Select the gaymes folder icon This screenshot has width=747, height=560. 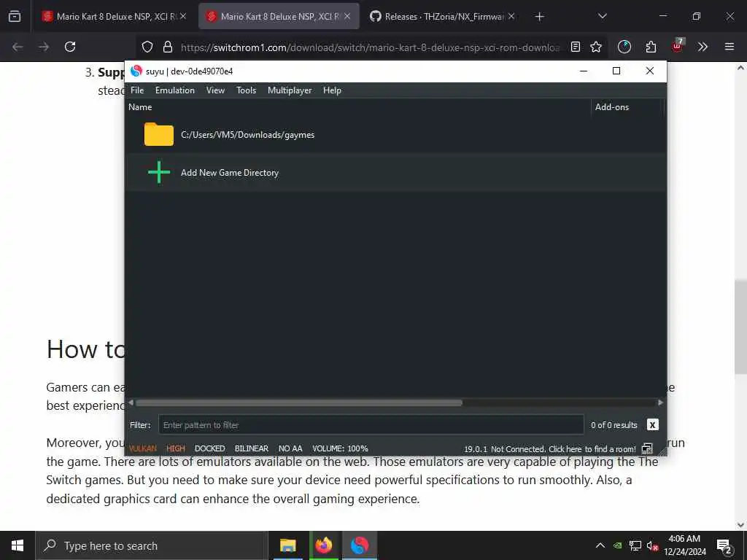point(158,134)
